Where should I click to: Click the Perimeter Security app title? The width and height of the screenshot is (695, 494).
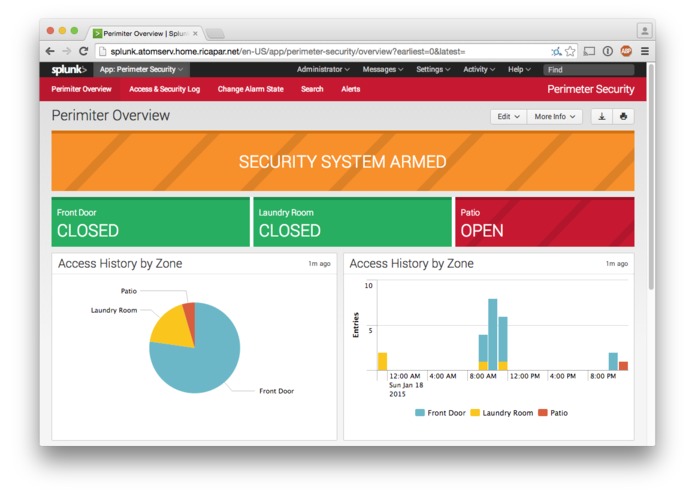pos(590,89)
